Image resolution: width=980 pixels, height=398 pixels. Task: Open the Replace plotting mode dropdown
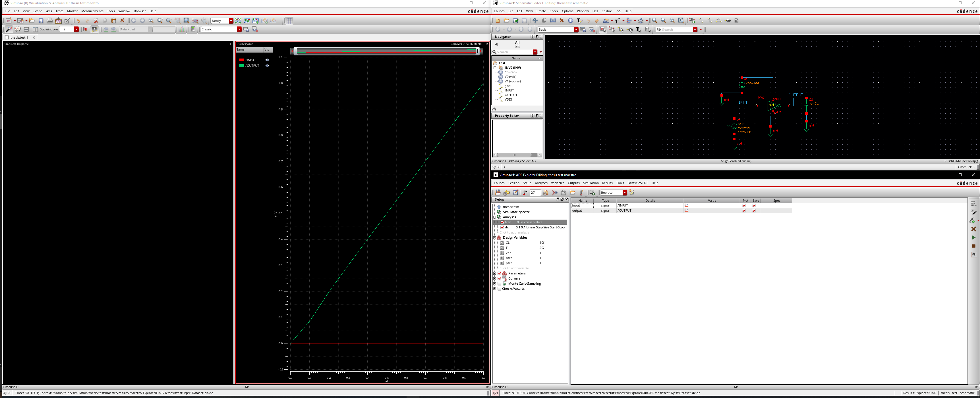click(x=624, y=193)
